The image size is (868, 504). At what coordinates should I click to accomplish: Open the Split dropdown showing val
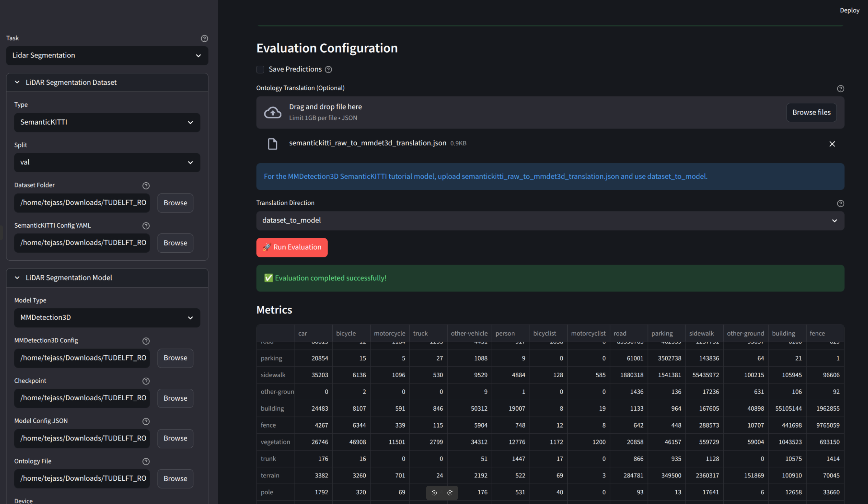pos(107,163)
